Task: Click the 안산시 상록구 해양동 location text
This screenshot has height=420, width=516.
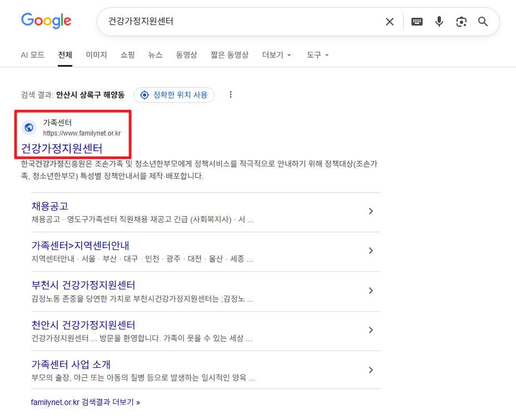Action: [x=90, y=95]
